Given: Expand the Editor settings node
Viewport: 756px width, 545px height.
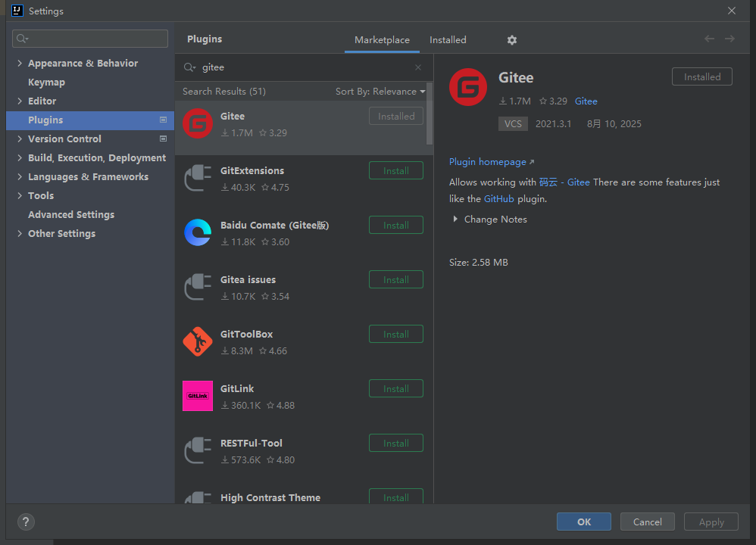Looking at the screenshot, I should click(20, 101).
